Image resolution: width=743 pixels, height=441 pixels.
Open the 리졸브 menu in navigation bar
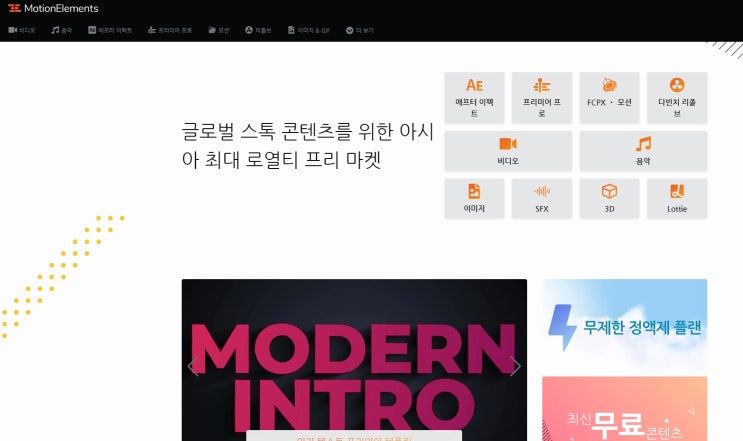258,30
